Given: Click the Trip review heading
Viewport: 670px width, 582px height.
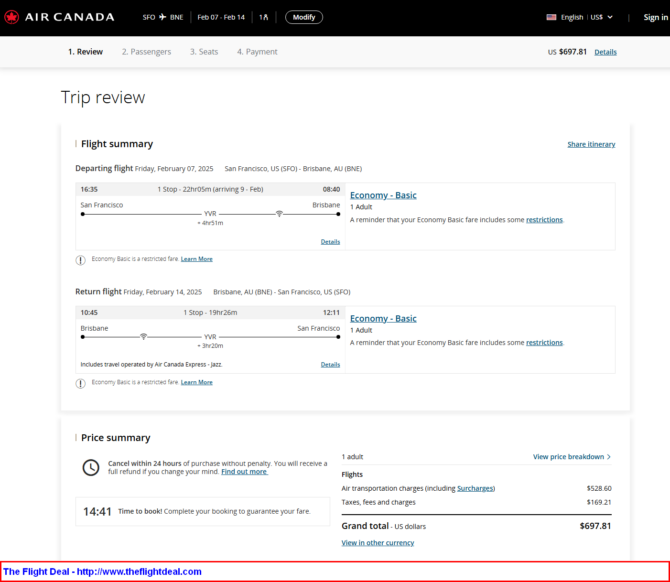Looking at the screenshot, I should pyautogui.click(x=103, y=97).
